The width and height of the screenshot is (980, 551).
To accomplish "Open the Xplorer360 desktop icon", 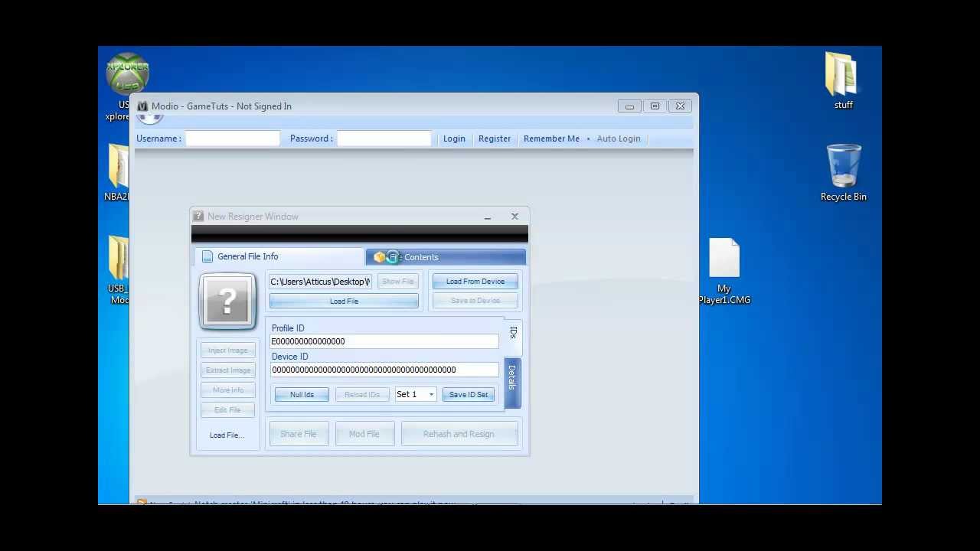I will (126, 73).
